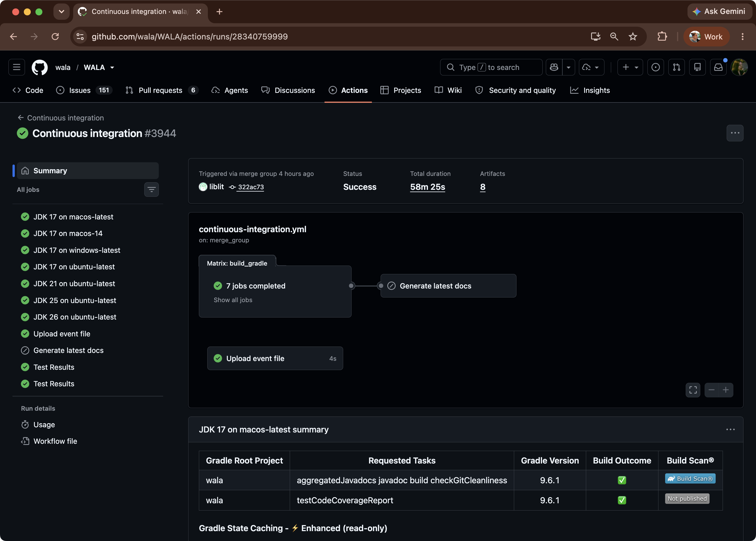Viewport: 756px width, 541px height.
Task: Open the browser extensions puzzle icon
Action: (x=662, y=37)
